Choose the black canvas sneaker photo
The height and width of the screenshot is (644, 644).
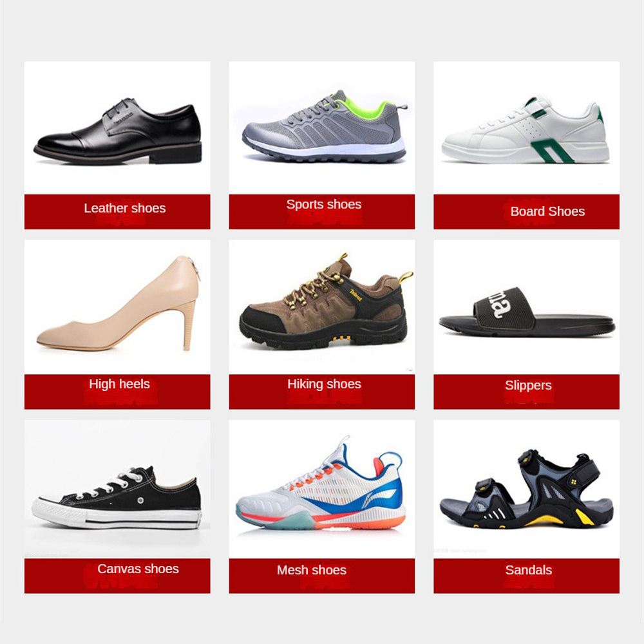117,498
